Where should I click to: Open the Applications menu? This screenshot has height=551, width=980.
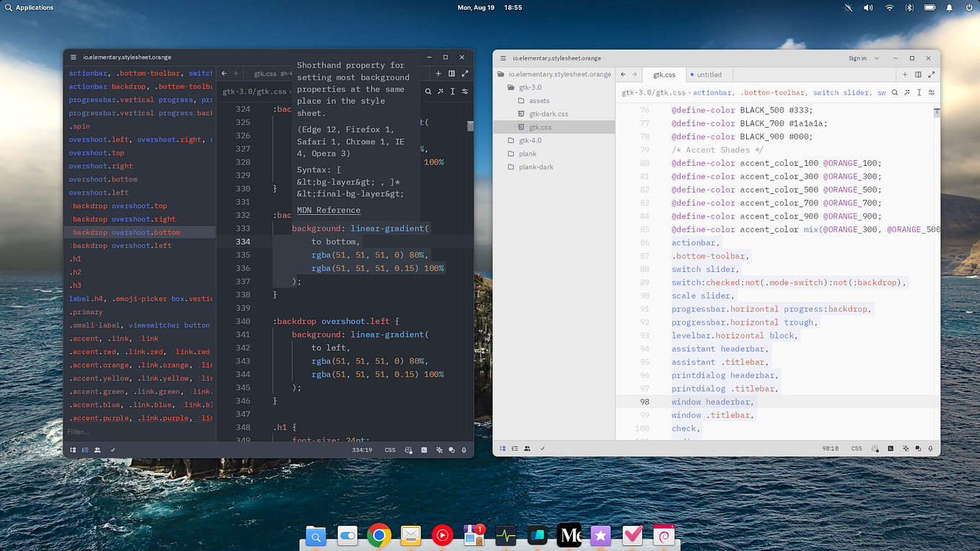tap(30, 7)
